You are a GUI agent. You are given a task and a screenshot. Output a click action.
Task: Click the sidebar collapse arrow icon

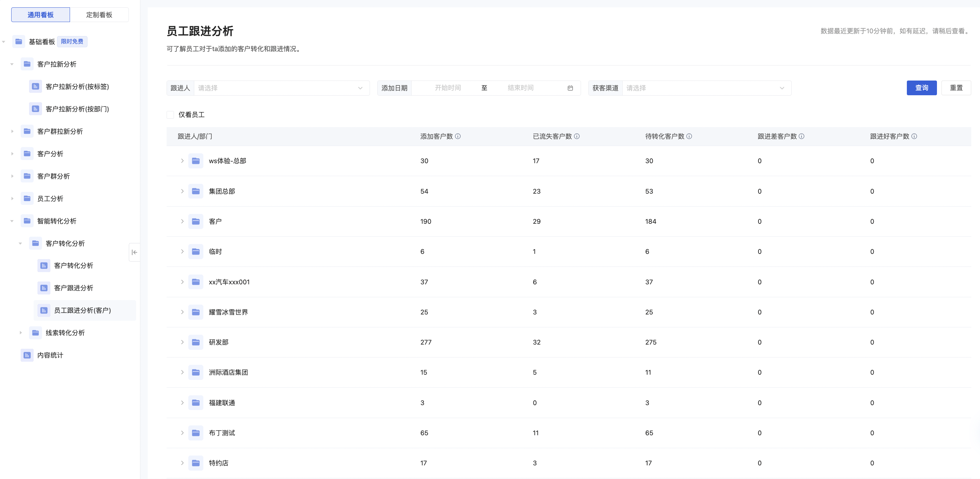coord(134,252)
